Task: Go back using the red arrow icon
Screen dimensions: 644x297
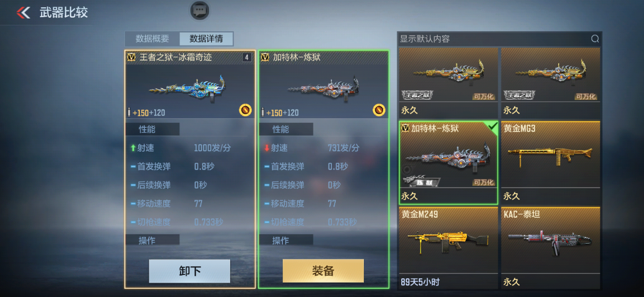Action: (24, 13)
